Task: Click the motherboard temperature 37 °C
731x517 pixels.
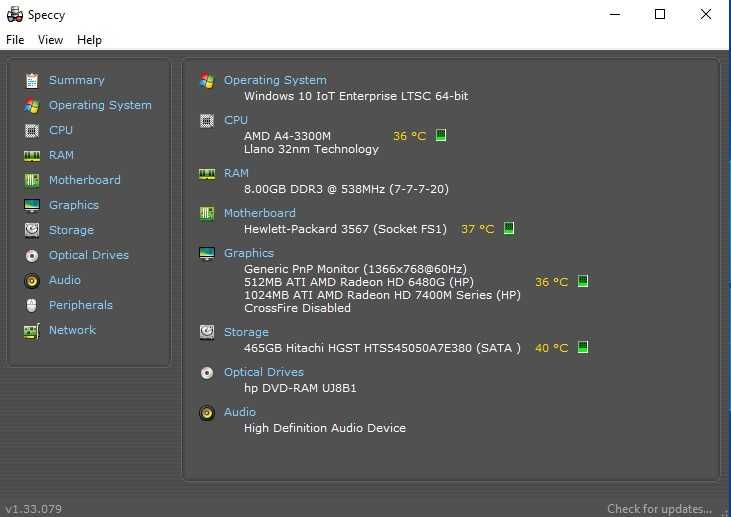Action: click(477, 229)
